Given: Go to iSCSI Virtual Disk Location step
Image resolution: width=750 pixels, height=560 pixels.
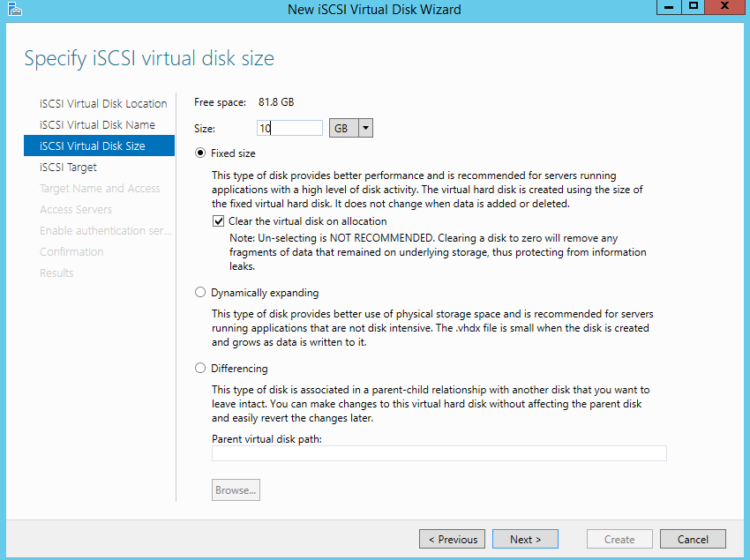Looking at the screenshot, I should click(x=103, y=103).
